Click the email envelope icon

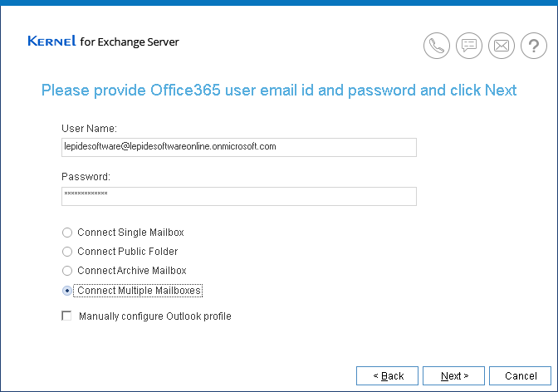point(502,46)
